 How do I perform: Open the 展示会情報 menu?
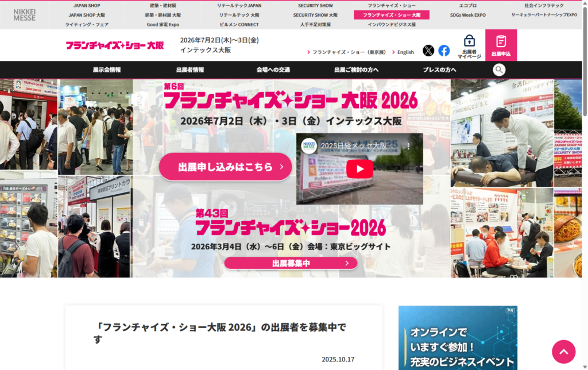click(x=107, y=70)
